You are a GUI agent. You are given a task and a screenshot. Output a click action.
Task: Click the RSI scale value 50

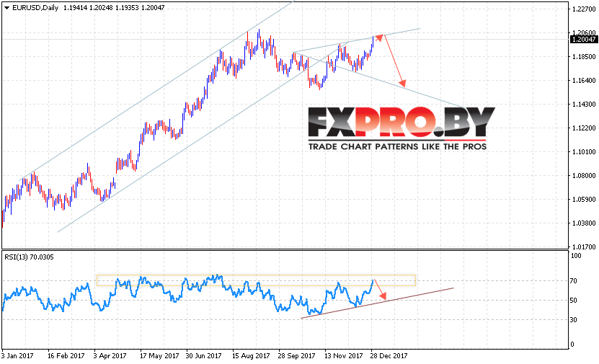[573, 301]
